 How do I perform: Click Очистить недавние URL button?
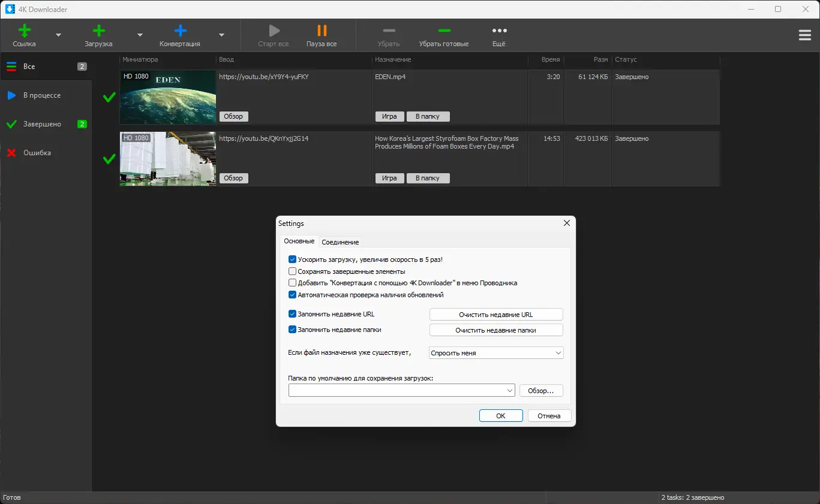pos(496,315)
